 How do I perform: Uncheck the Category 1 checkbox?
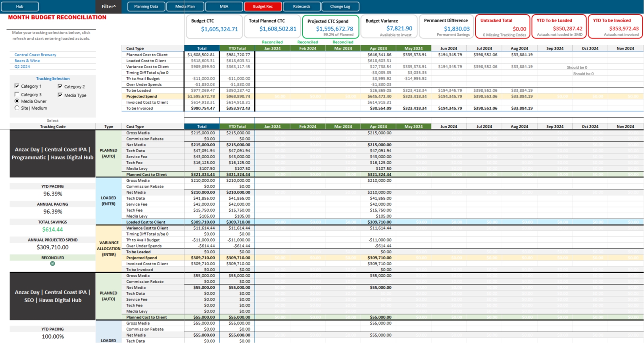coord(17,86)
